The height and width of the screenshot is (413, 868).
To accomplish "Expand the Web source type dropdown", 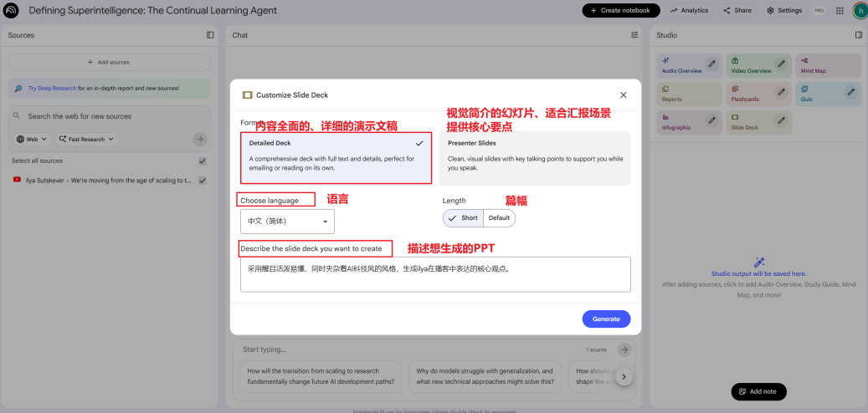I will [33, 140].
